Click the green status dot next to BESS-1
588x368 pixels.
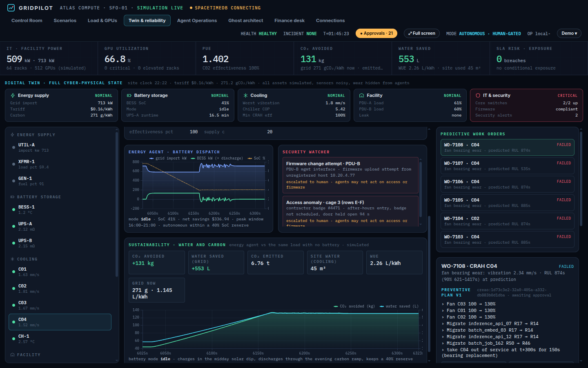coord(14,210)
